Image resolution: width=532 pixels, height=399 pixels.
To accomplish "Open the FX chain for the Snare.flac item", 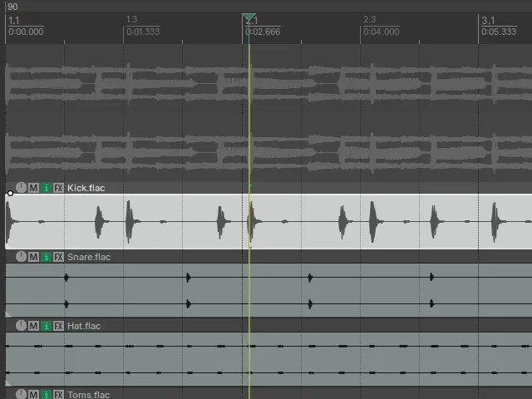I will pos(59,257).
